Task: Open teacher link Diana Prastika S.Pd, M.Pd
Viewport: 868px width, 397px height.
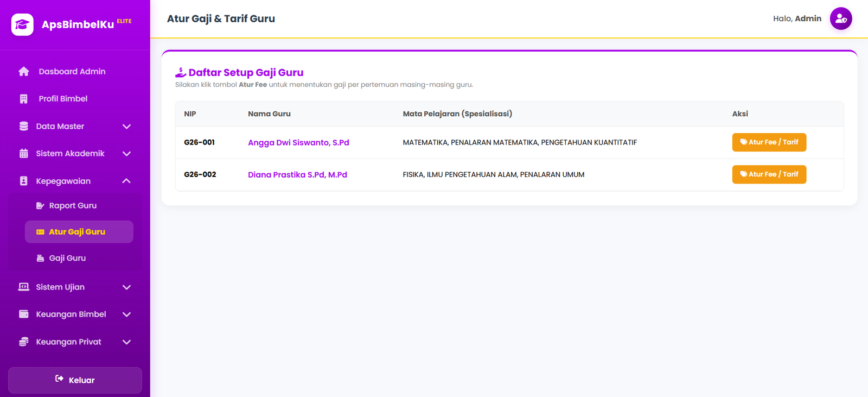Action: (x=297, y=175)
